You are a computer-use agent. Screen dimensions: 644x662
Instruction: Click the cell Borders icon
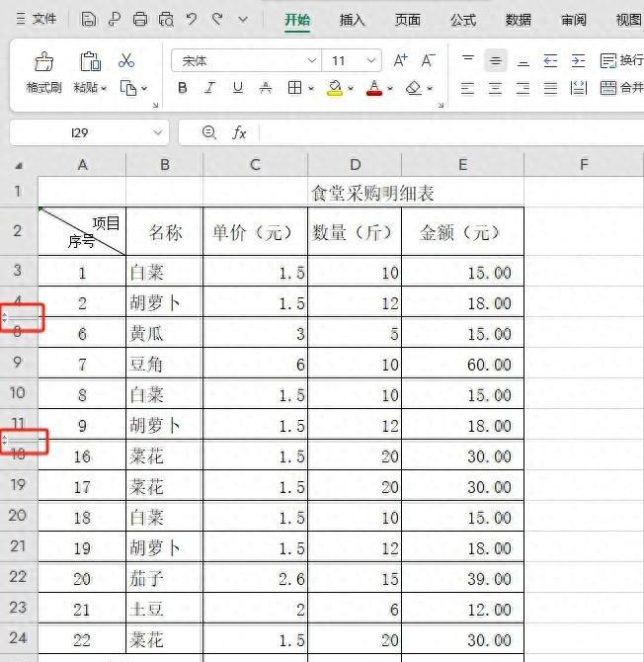294,88
